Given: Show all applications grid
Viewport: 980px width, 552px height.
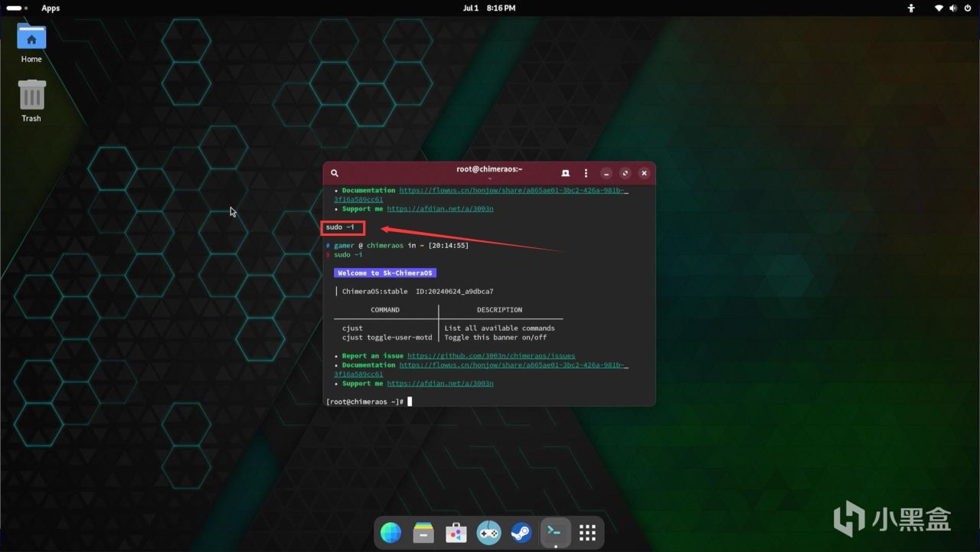Looking at the screenshot, I should tap(588, 533).
